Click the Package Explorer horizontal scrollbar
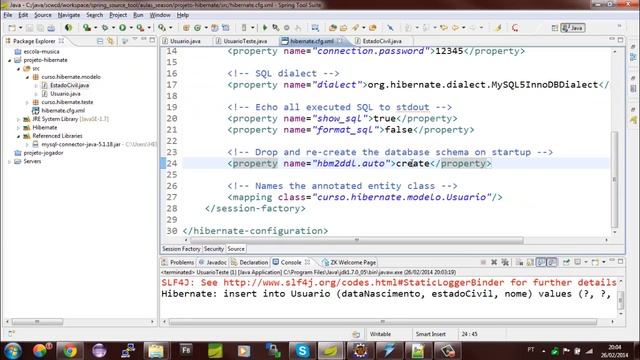Screen dimensions: 640x360 pyautogui.click(x=37, y=322)
